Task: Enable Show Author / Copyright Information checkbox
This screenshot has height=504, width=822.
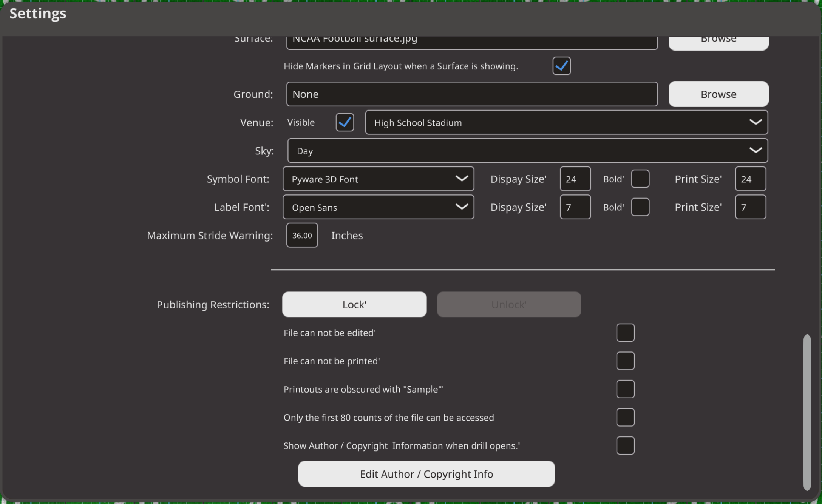Action: pos(625,446)
